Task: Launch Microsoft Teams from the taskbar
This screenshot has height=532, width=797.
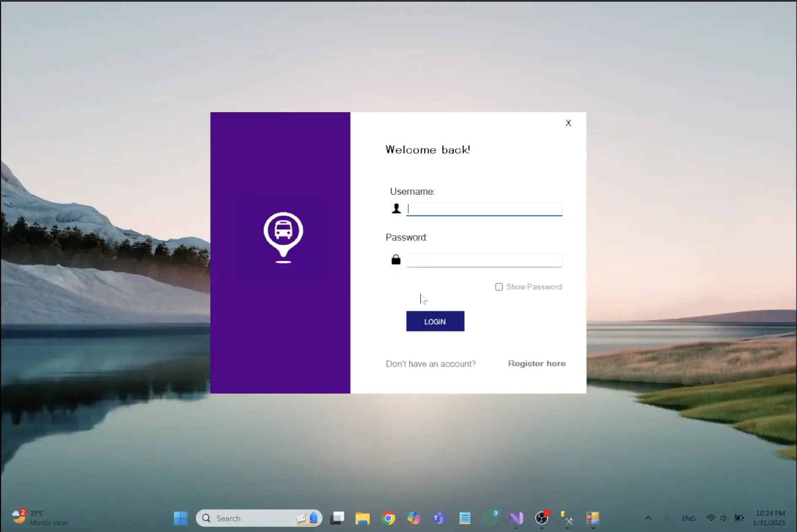Action: click(x=439, y=518)
